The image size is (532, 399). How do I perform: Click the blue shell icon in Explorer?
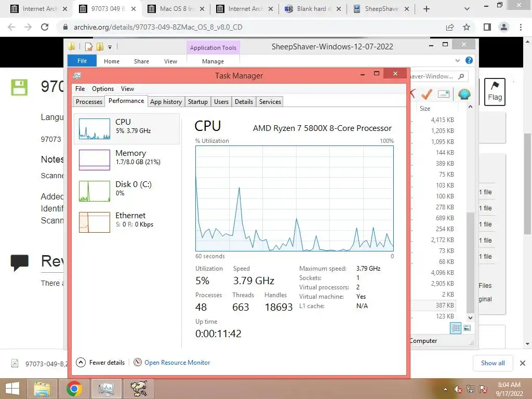(464, 94)
